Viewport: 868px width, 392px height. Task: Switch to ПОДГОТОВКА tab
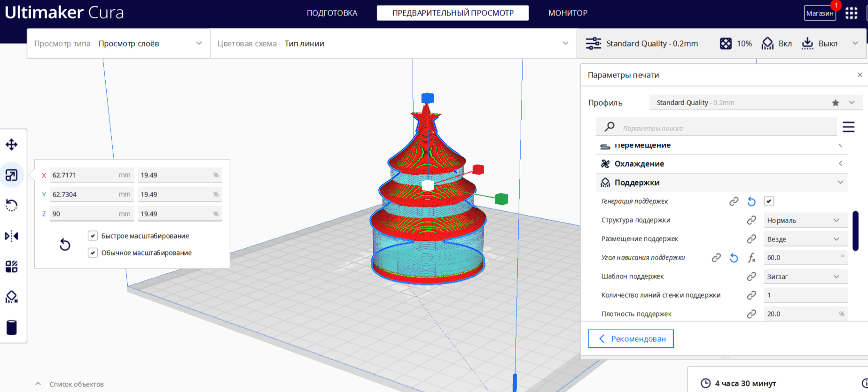(332, 13)
